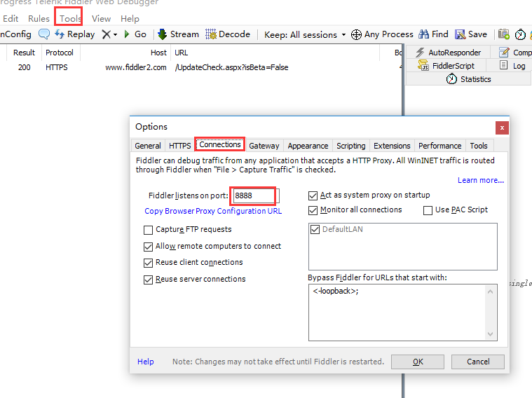Screen dimensions: 532x398
Task: Click the Decode toolbar icon
Action: [211, 34]
